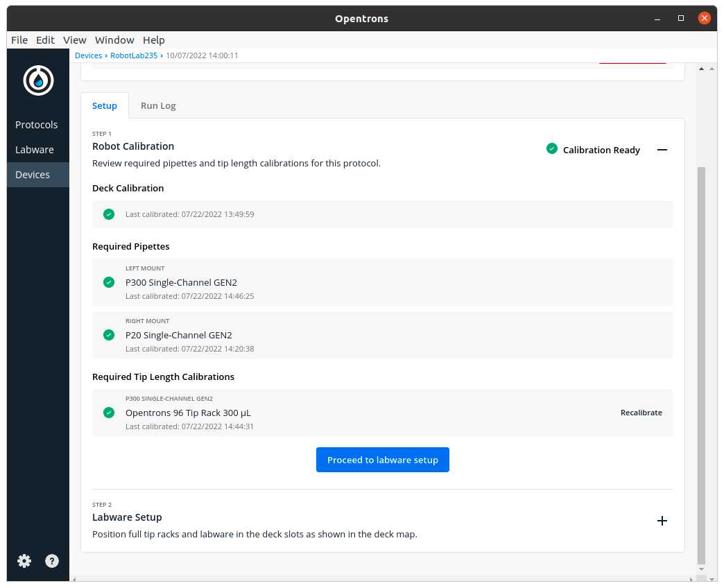
Task: Close the Opentrons window
Action: coord(704,18)
